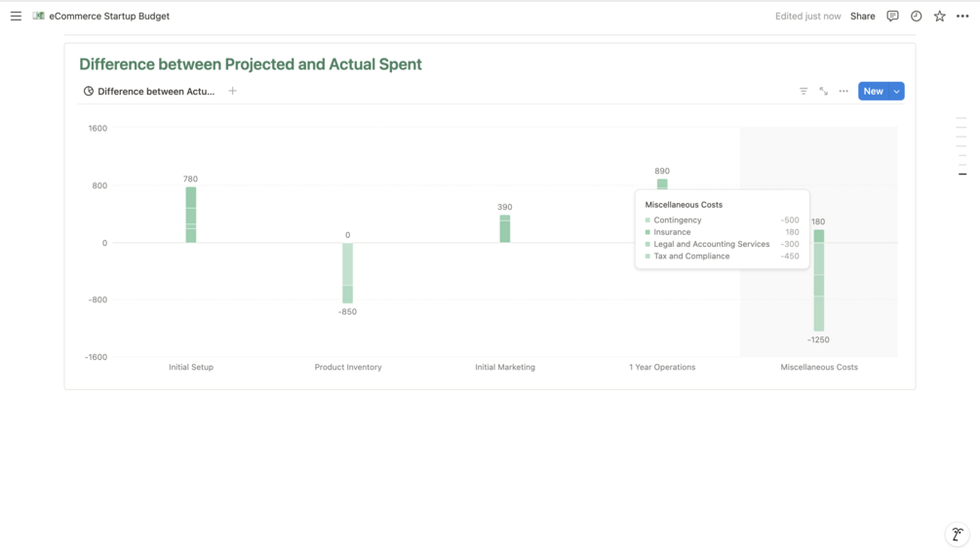This screenshot has width=980, height=557.
Task: Open the page comments icon
Action: [x=892, y=16]
